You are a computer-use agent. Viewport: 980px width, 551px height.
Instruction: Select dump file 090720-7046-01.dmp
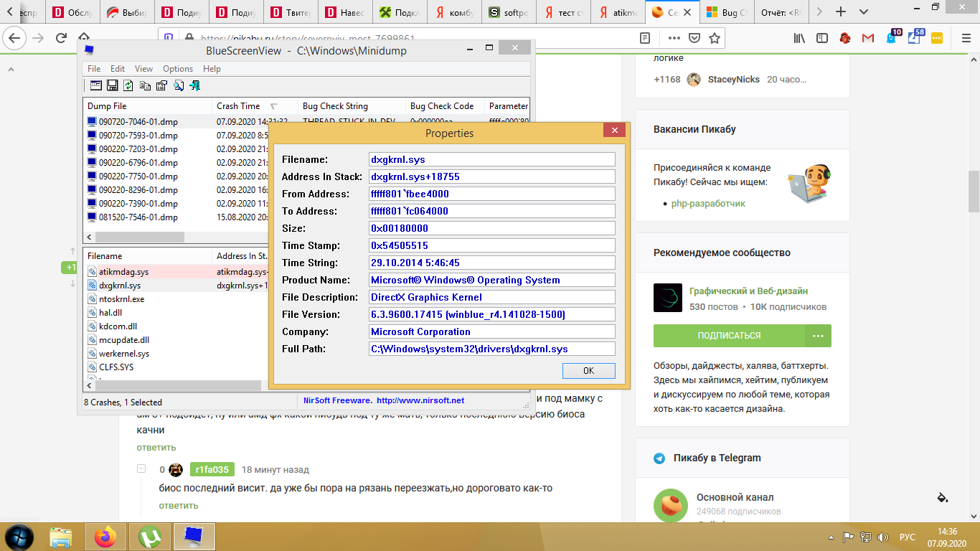[138, 122]
